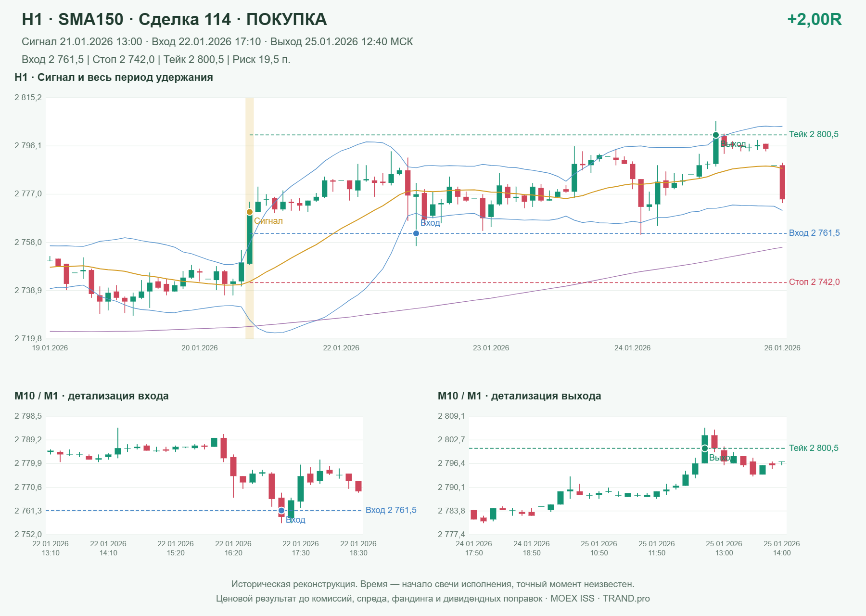Select the line ending with 'Риск 19,5 п.'
Screen dimensions: 866x616
(x=156, y=60)
